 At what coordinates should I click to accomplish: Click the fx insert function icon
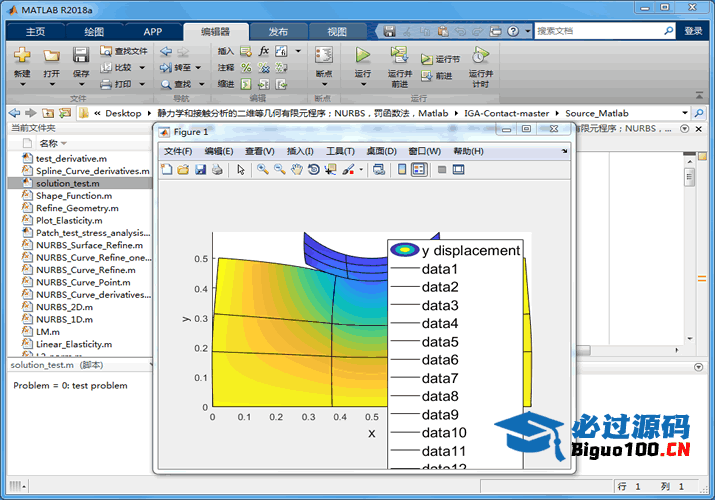tap(263, 51)
